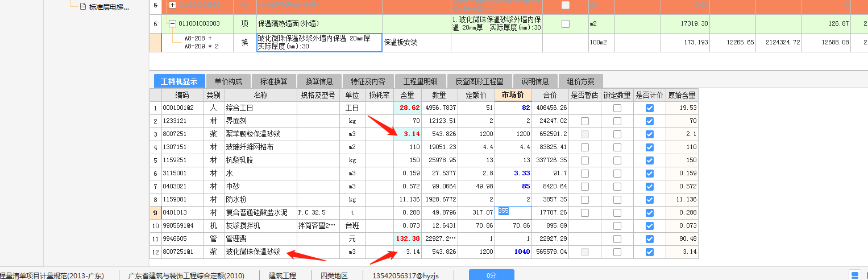Click account 13542056317@hyzjs in status bar
This screenshot has width=868, height=280.
(405, 275)
